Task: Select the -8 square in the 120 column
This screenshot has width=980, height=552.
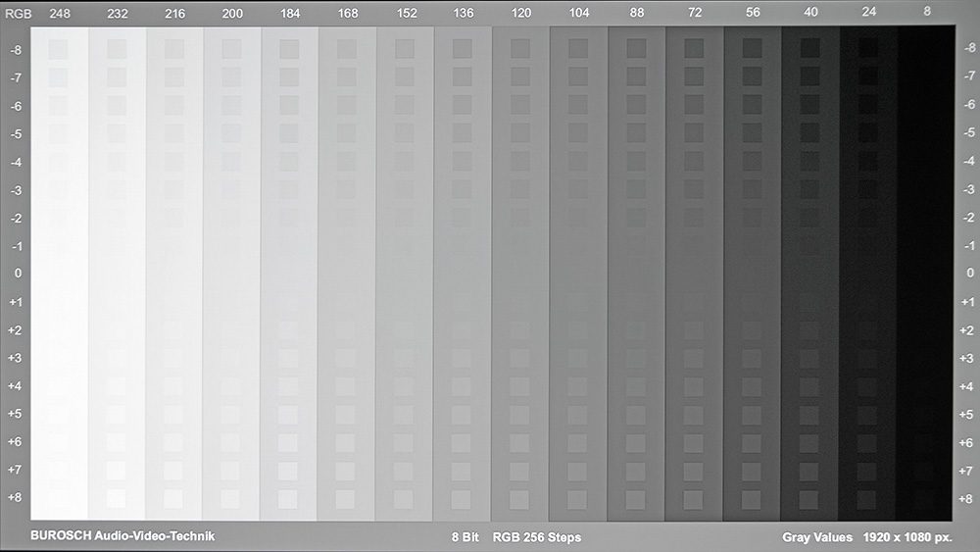Action: (x=520, y=49)
